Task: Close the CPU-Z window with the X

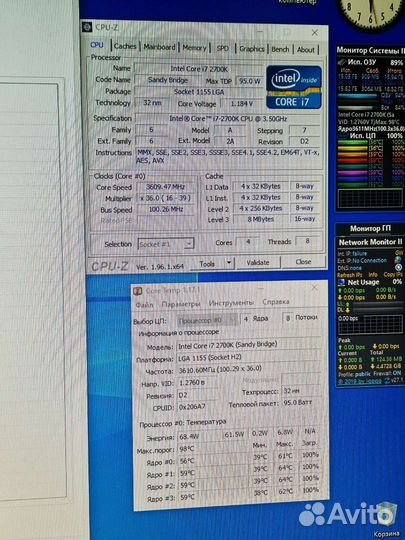Action: point(314,33)
